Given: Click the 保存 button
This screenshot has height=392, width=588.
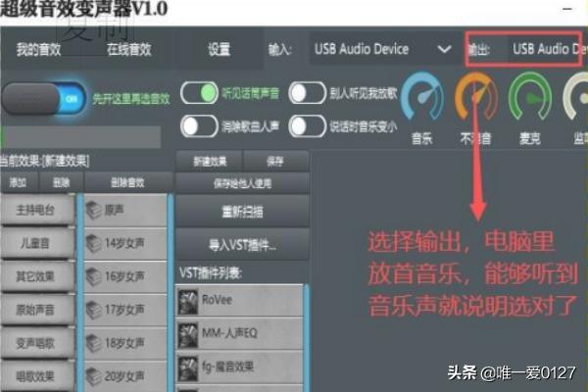Looking at the screenshot, I should [x=275, y=162].
